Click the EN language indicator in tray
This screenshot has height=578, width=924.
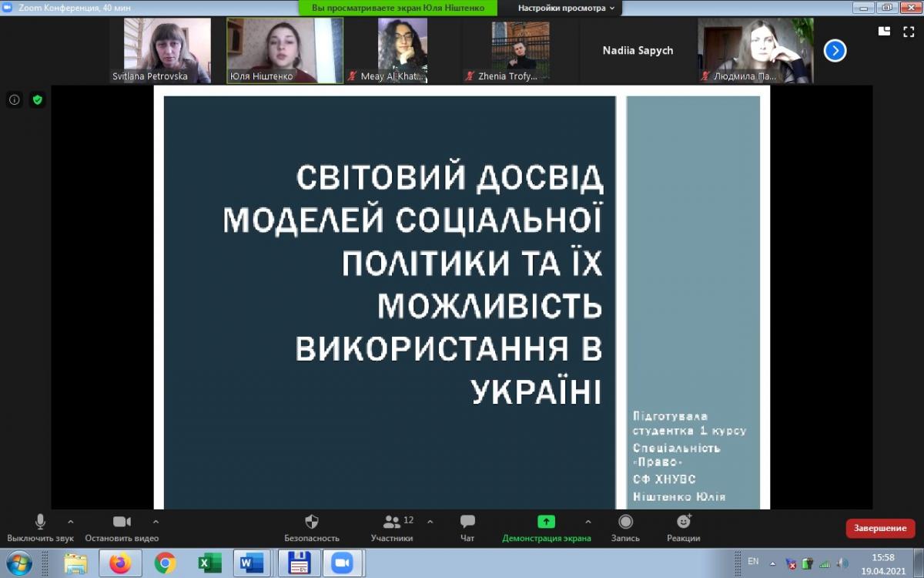point(753,561)
